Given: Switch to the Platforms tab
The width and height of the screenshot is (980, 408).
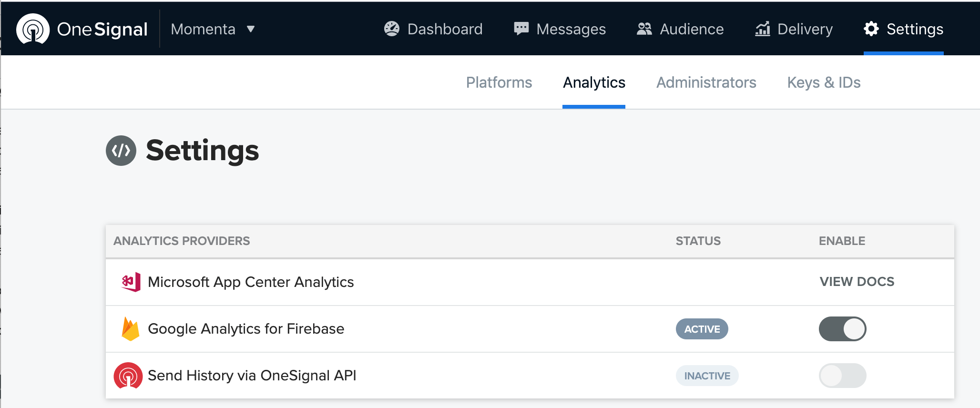Looking at the screenshot, I should point(499,82).
